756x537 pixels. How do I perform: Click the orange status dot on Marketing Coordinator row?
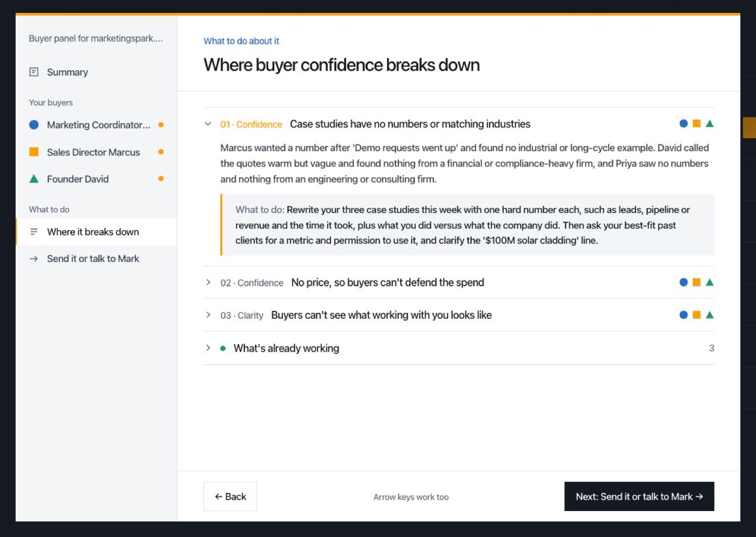click(x=161, y=125)
